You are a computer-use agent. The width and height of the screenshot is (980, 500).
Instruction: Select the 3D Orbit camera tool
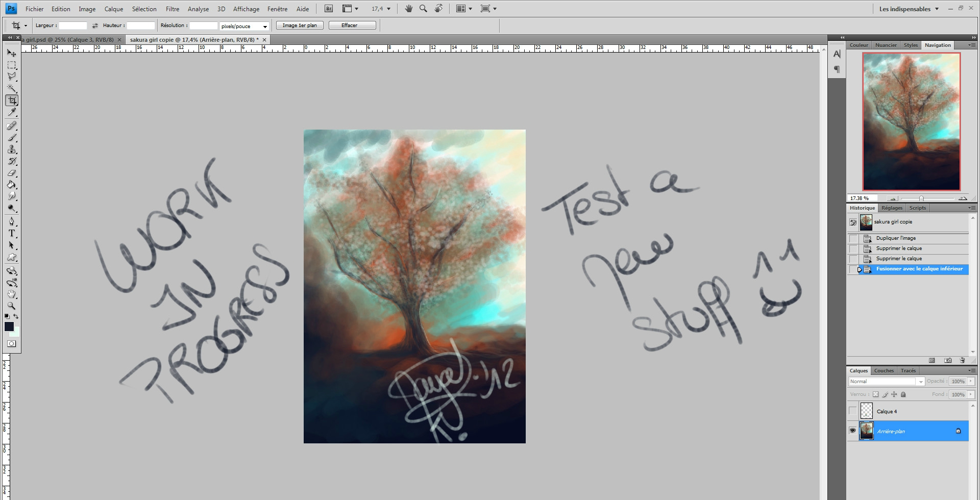[12, 283]
